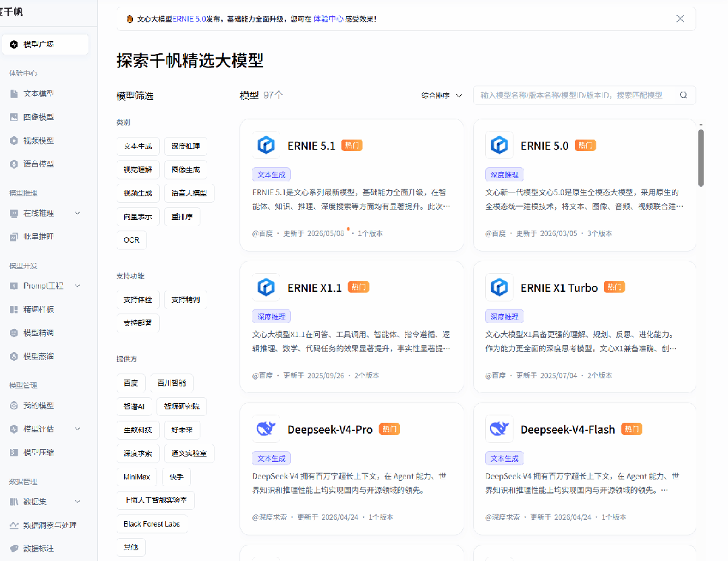Expand the 在线推理 chevron

78,213
